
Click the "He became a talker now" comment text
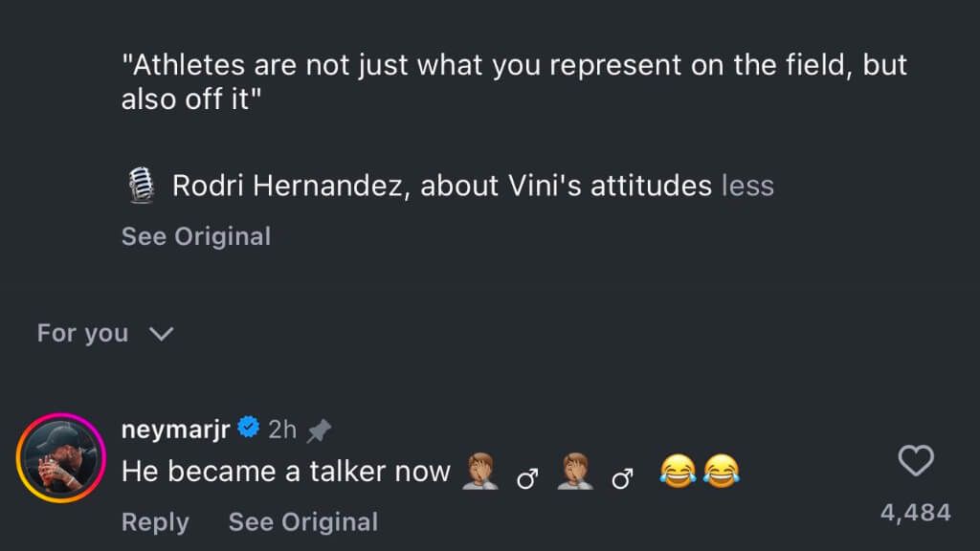click(285, 471)
